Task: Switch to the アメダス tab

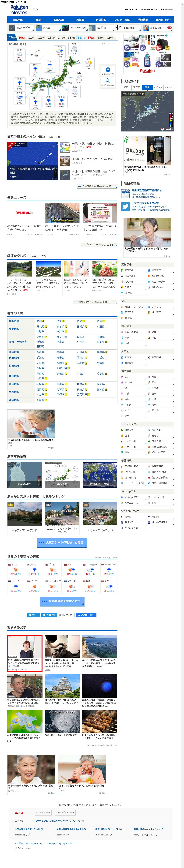Action: coord(158,87)
